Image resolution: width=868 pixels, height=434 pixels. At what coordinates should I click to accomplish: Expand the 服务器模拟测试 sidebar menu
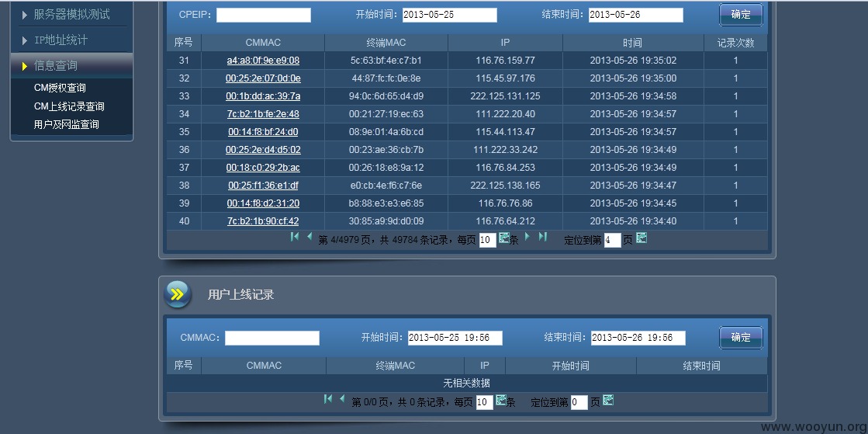tap(71, 15)
